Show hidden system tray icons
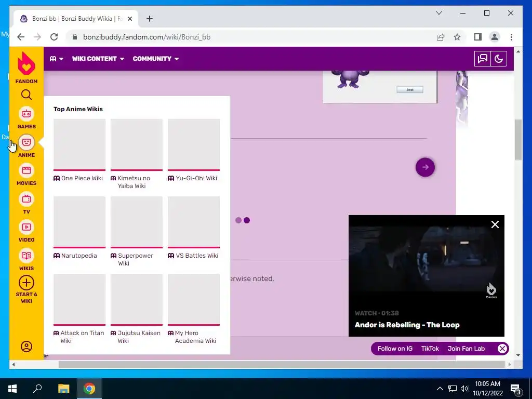Image resolution: width=532 pixels, height=399 pixels. point(440,389)
